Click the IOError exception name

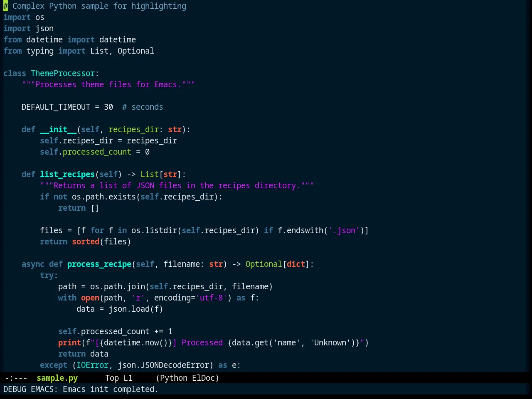pos(92,365)
